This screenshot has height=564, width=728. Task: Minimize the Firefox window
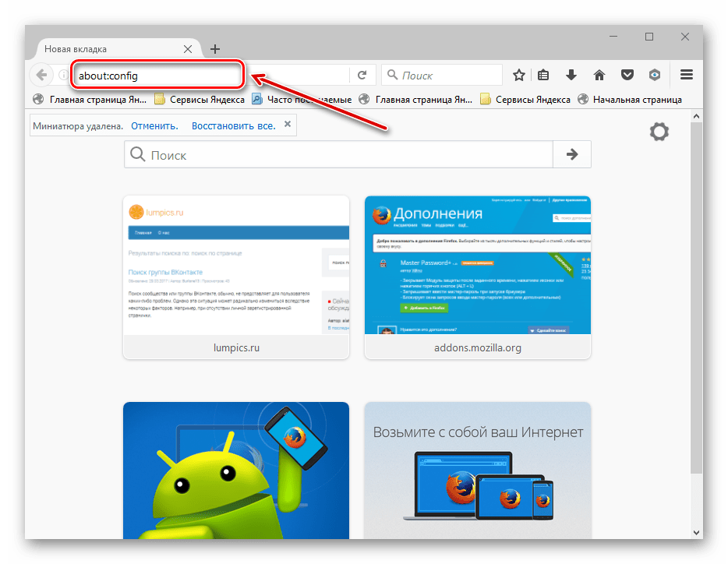613,36
